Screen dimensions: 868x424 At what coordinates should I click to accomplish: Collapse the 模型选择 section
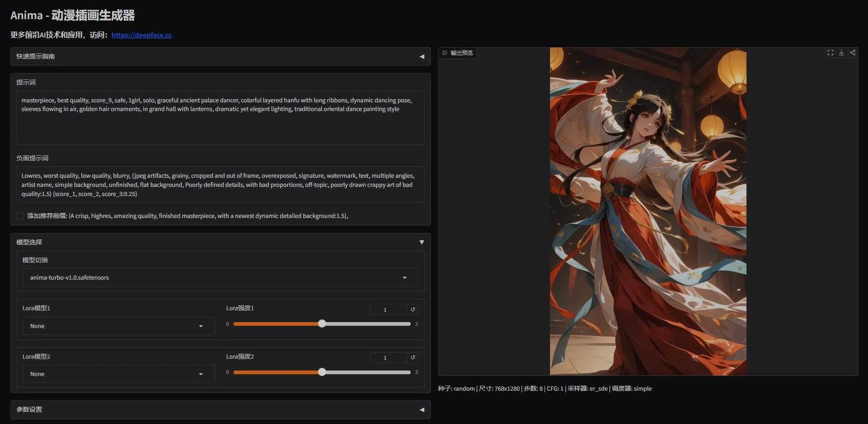tap(220, 242)
